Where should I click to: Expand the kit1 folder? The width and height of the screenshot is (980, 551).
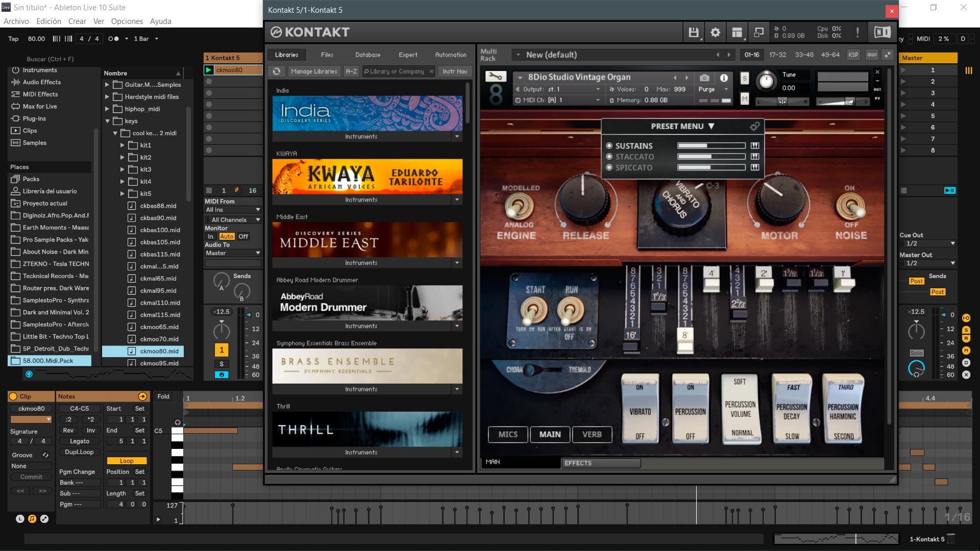[x=122, y=145]
